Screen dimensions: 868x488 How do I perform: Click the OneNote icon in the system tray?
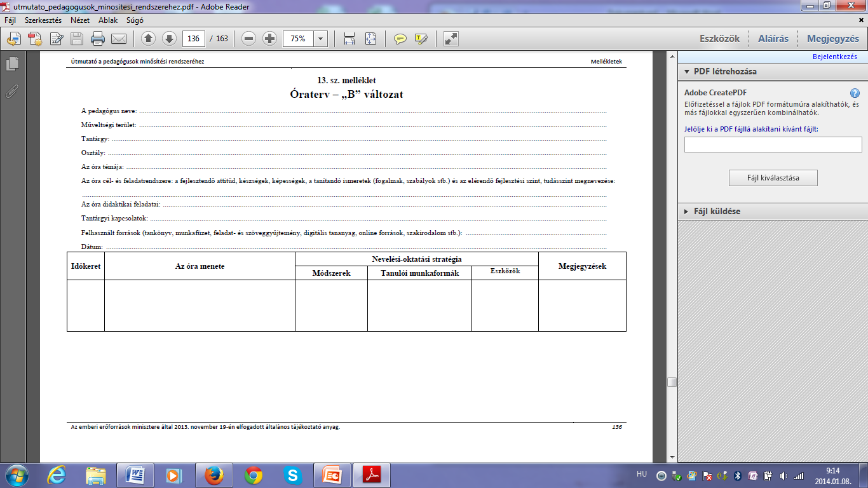click(753, 475)
